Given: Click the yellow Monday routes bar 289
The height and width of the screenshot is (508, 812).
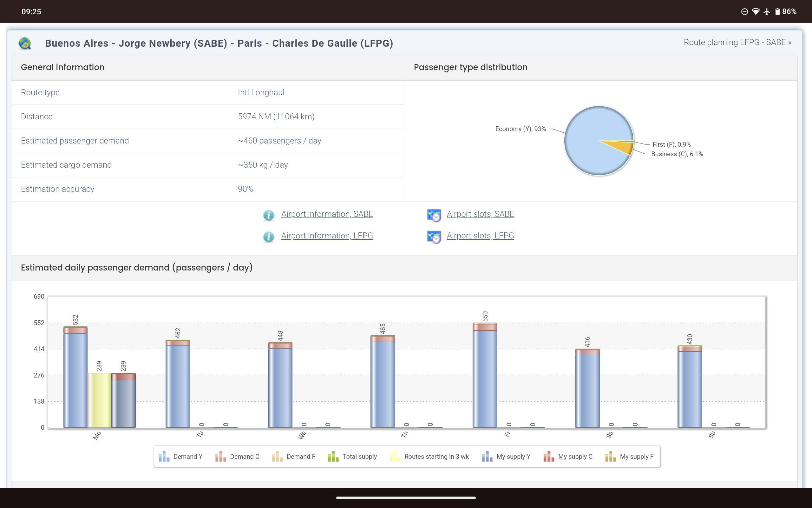Looking at the screenshot, I should 99,400.
